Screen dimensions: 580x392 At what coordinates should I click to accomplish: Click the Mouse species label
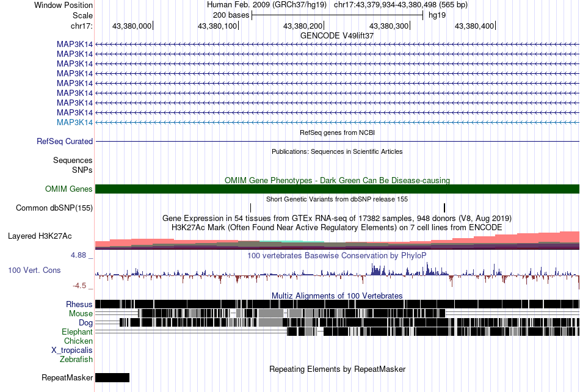click(81, 314)
